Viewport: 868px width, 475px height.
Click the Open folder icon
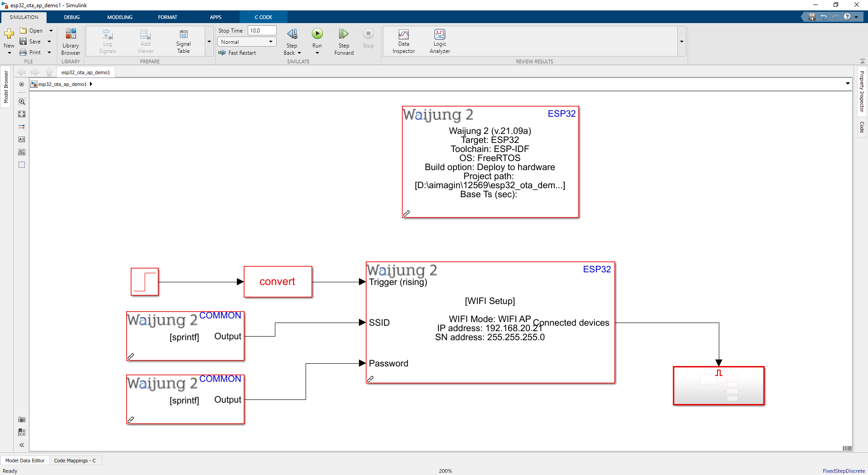point(23,31)
